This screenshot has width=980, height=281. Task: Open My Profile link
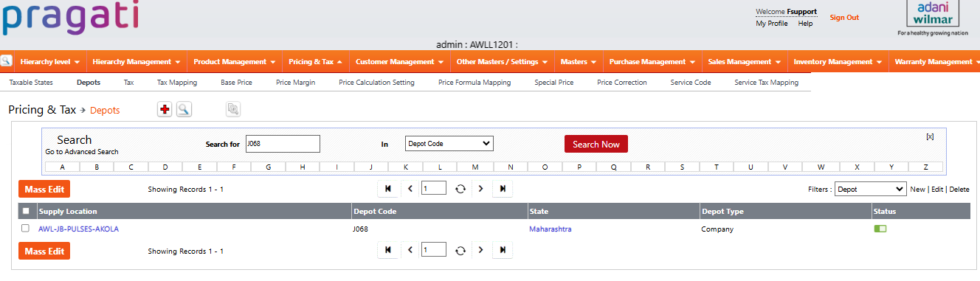[x=771, y=24]
